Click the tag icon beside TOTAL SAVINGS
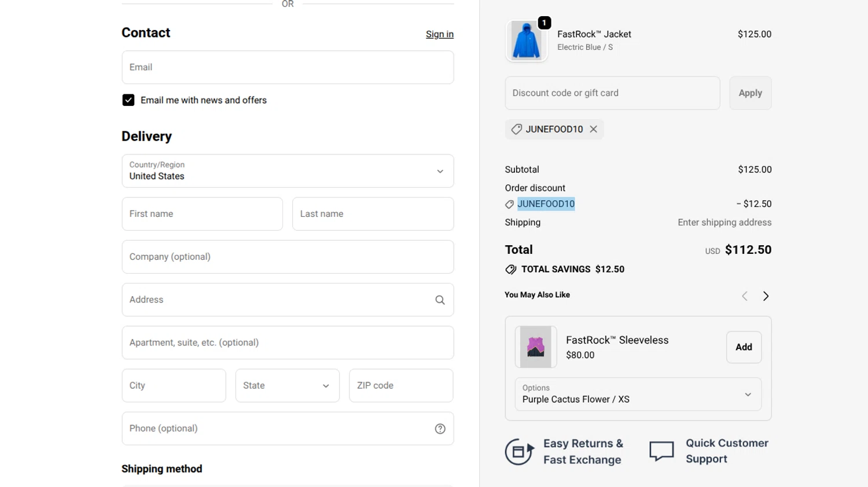 (x=510, y=270)
